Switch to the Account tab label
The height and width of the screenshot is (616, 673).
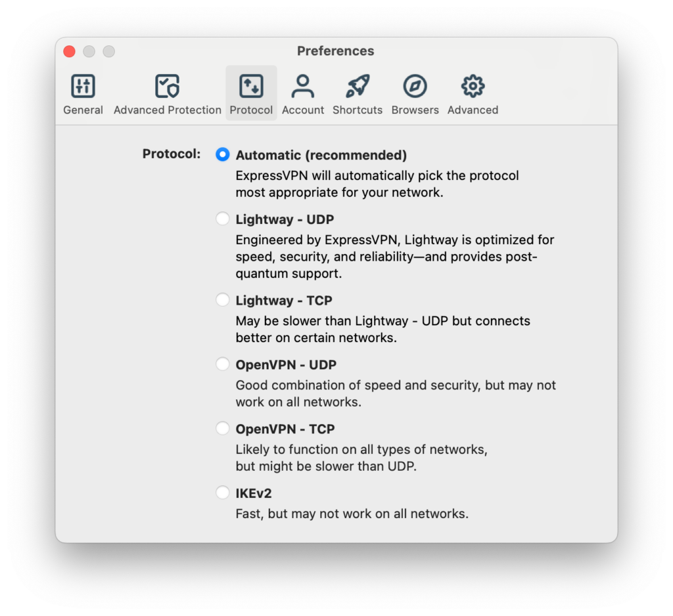tap(302, 110)
